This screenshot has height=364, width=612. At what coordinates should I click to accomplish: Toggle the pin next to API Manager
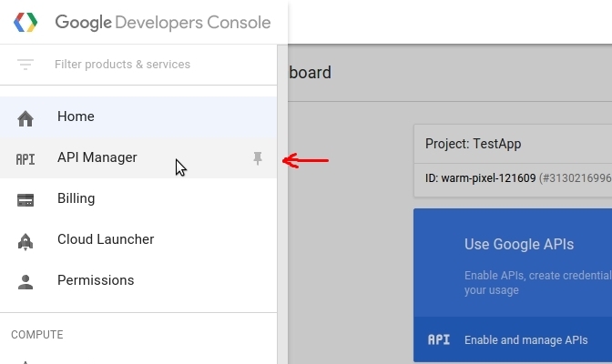(258, 158)
